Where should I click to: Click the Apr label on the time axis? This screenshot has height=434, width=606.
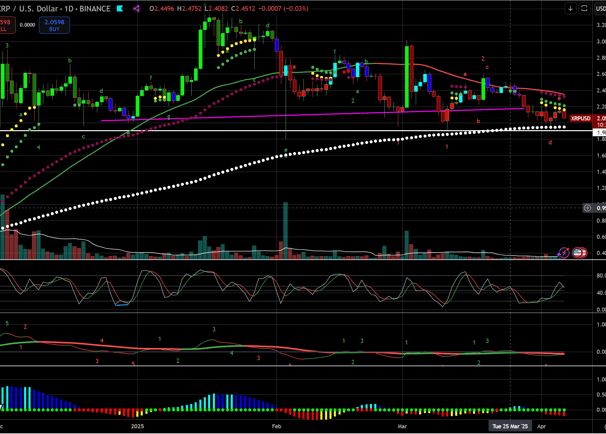[541, 426]
